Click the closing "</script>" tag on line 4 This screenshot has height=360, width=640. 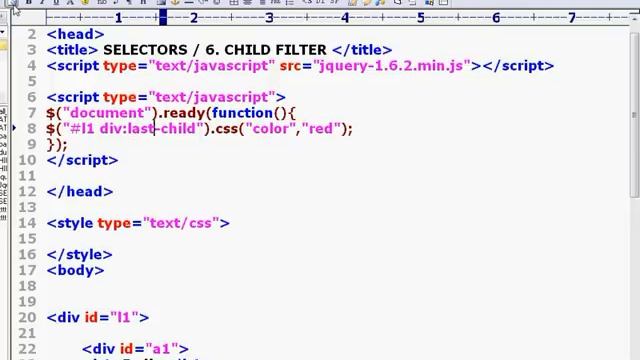point(518,66)
